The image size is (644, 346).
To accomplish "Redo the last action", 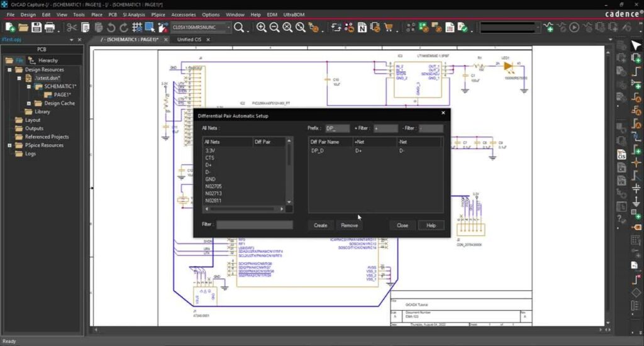I will [x=124, y=28].
